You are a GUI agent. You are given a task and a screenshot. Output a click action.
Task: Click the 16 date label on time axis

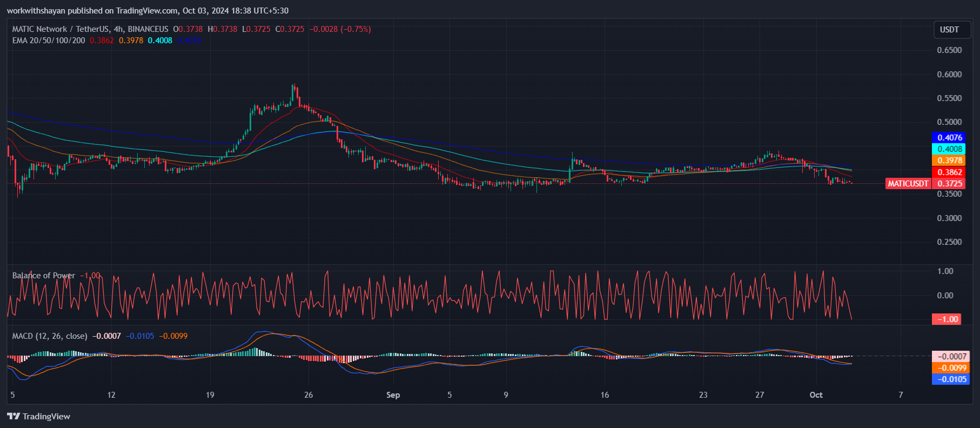pos(605,395)
